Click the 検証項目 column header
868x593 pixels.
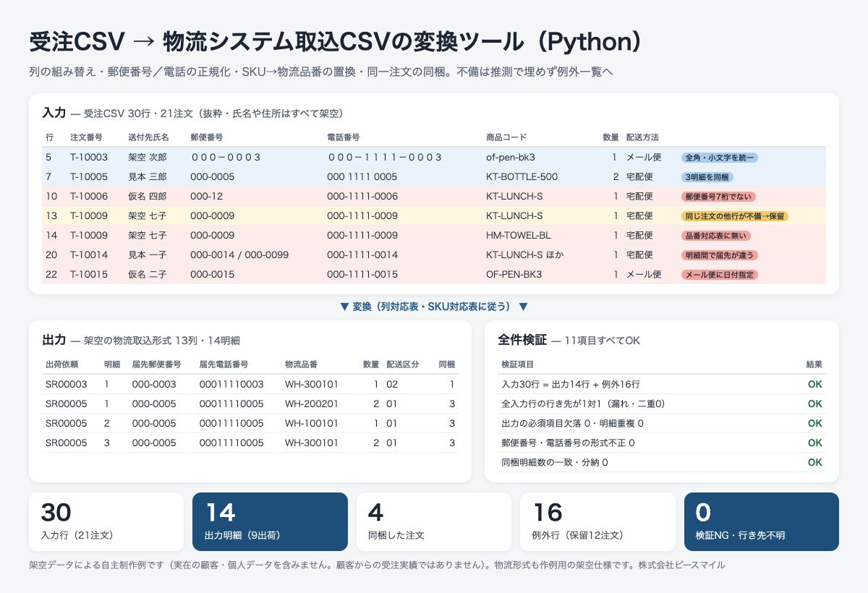tap(517, 364)
